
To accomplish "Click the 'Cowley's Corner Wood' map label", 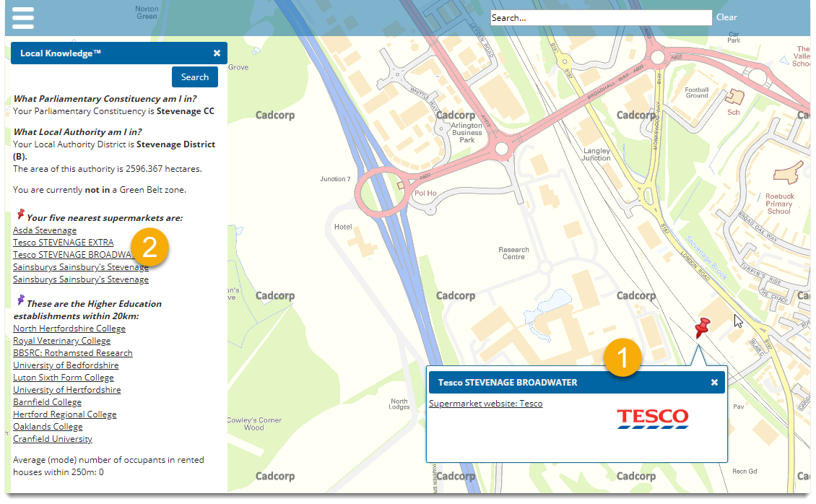I will 254,424.
